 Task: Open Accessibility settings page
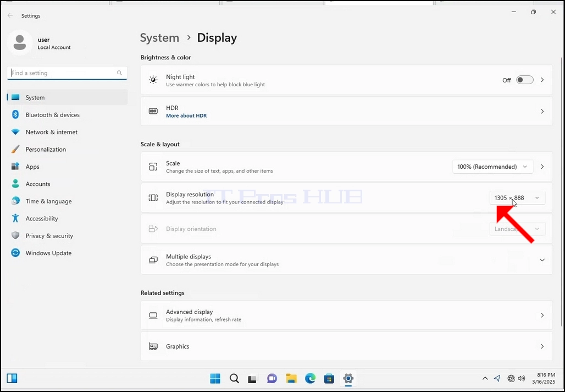coord(67,219)
